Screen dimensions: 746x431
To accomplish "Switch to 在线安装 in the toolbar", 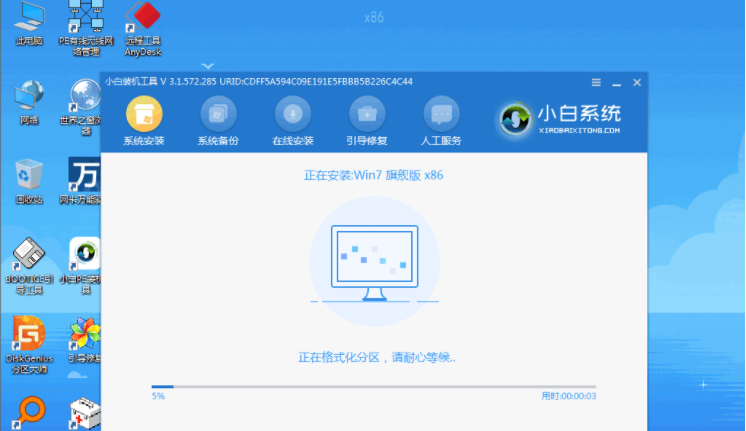I will pyautogui.click(x=293, y=114).
